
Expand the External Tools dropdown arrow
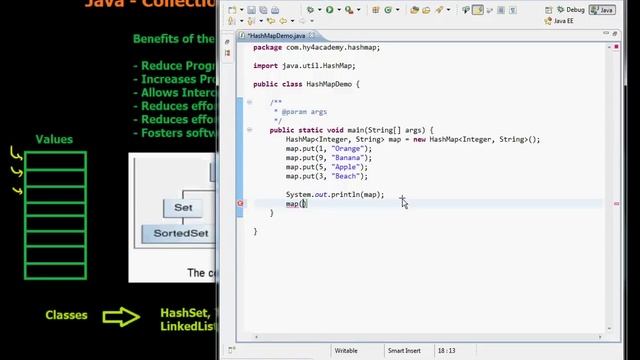point(358,10)
